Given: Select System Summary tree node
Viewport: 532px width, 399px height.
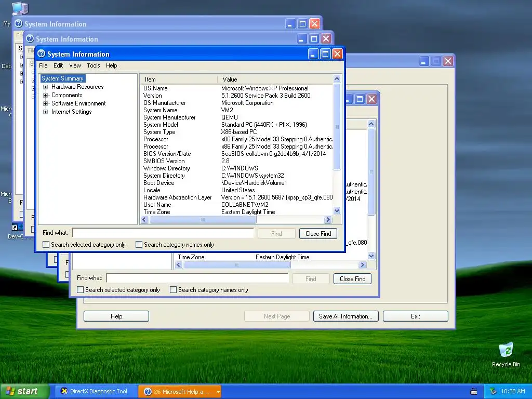Looking at the screenshot, I should 62,78.
